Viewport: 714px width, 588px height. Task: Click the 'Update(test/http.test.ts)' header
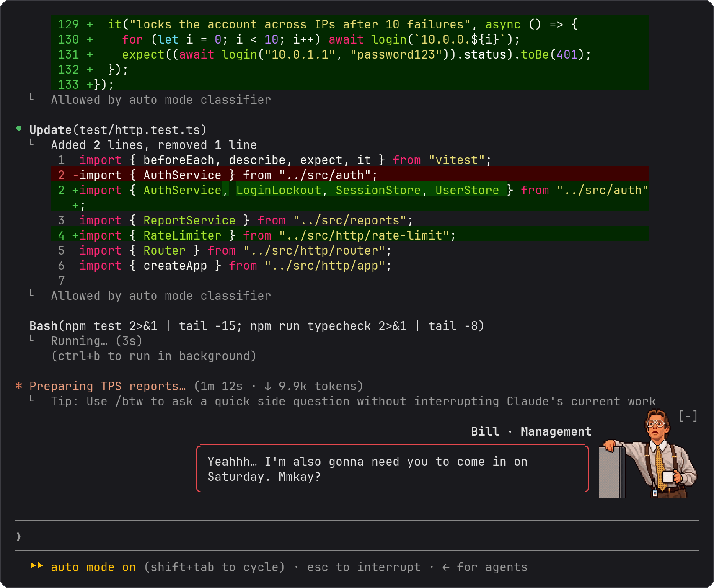click(118, 130)
